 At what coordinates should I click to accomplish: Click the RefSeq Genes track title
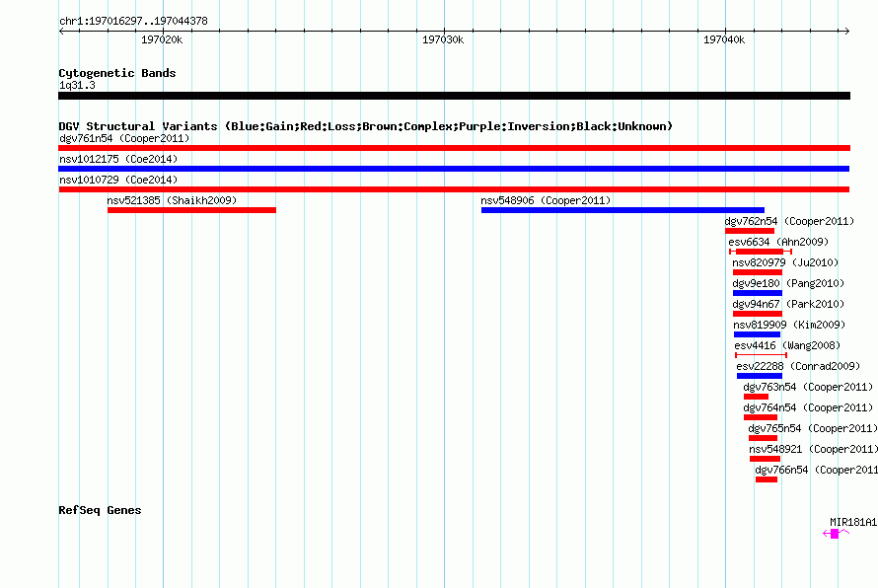coord(100,510)
